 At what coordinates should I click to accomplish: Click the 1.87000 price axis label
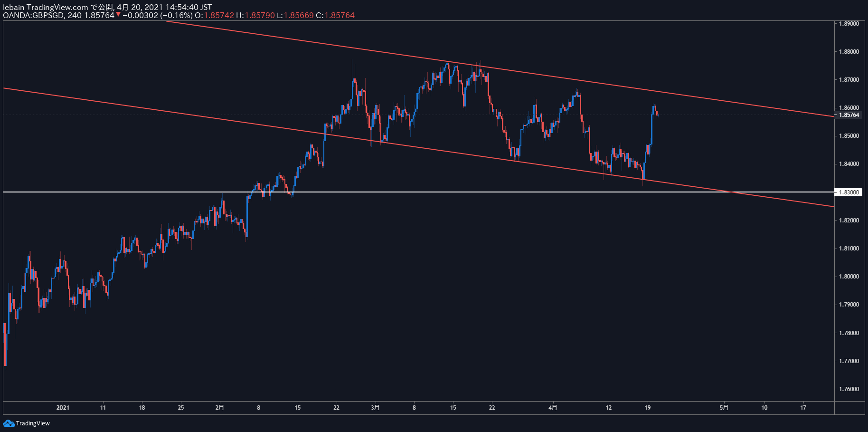(x=849, y=80)
